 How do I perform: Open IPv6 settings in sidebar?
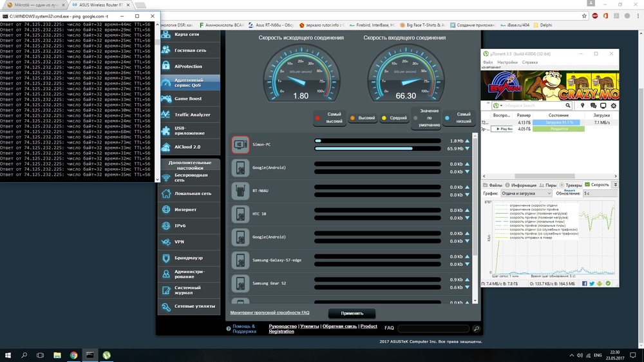[x=190, y=225]
